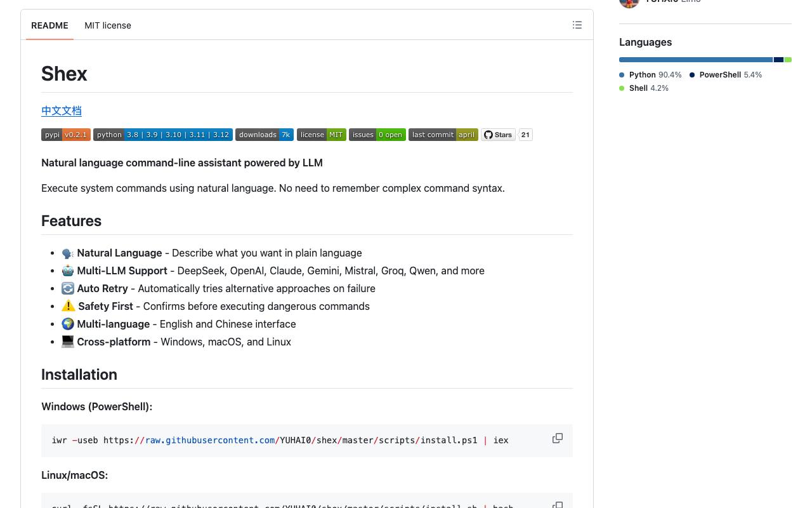The height and width of the screenshot is (508, 812).
Task: Click the Multi-language feature item
Action: tap(179, 324)
